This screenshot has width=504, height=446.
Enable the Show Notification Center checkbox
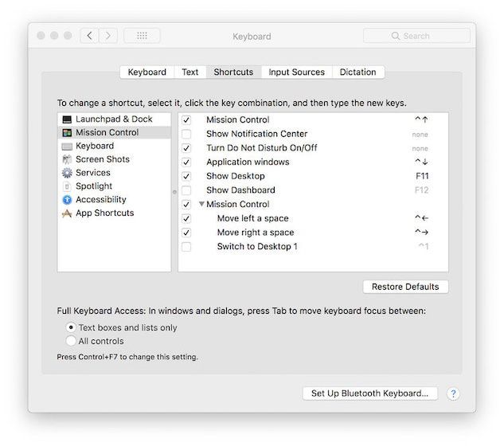pos(186,134)
